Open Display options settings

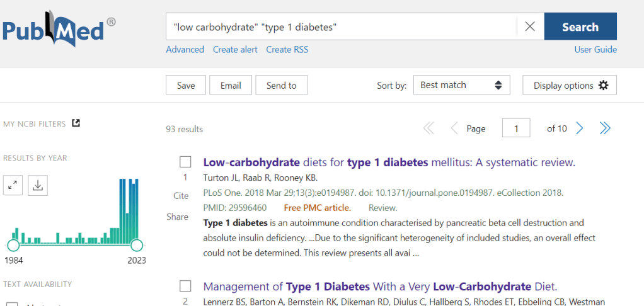point(570,86)
